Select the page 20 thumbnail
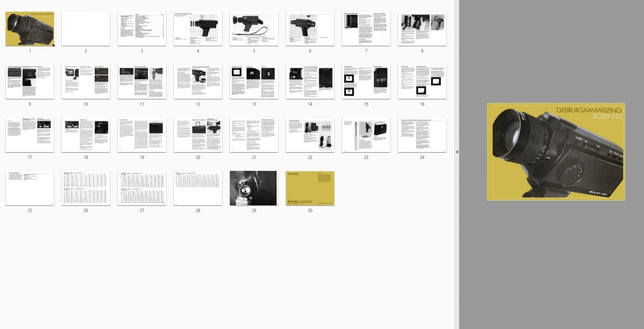The image size is (644, 329). [x=198, y=135]
